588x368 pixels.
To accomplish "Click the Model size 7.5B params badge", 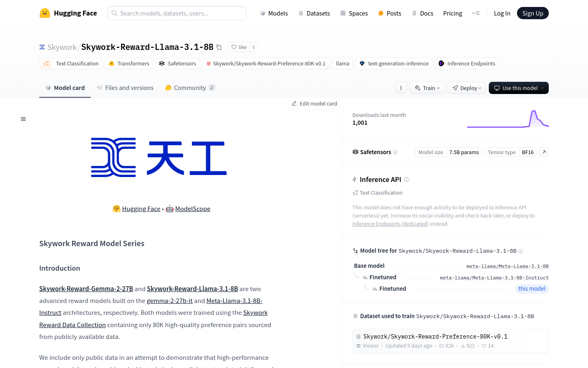I will tap(448, 152).
